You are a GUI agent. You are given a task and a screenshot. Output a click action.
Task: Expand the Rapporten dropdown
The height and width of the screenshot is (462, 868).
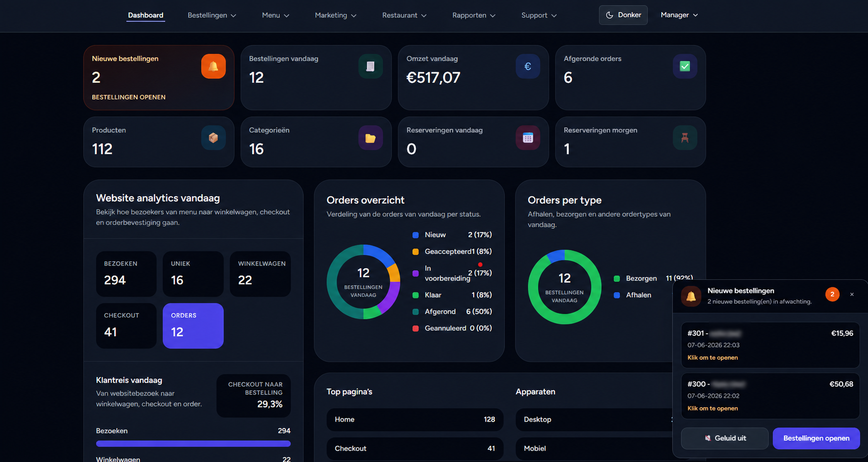[x=474, y=15]
